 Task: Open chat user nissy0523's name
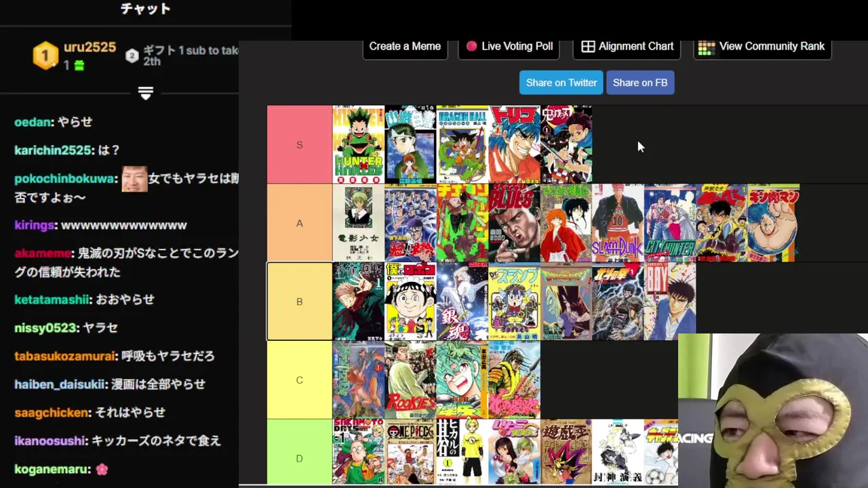pyautogui.click(x=45, y=328)
